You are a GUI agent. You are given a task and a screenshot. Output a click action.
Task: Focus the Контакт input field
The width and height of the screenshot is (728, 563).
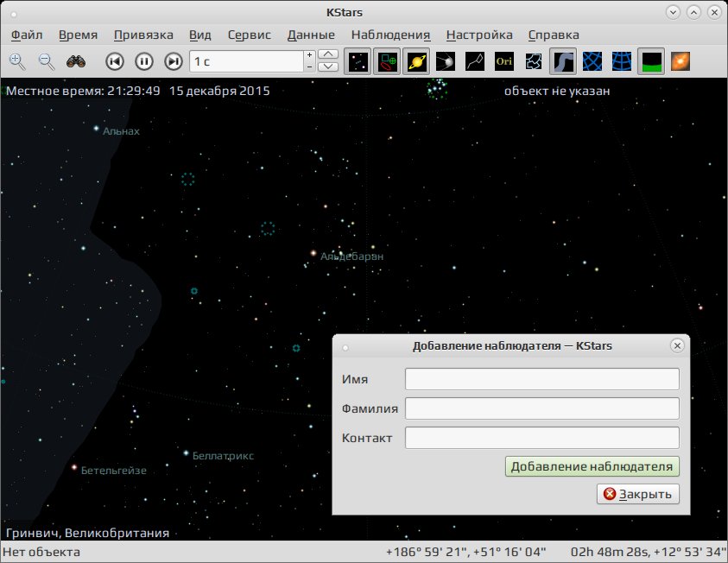[x=541, y=438]
